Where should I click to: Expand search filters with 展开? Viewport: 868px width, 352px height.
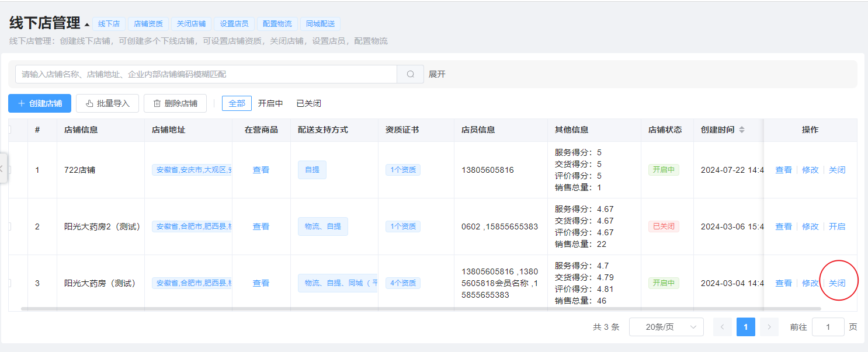(437, 74)
